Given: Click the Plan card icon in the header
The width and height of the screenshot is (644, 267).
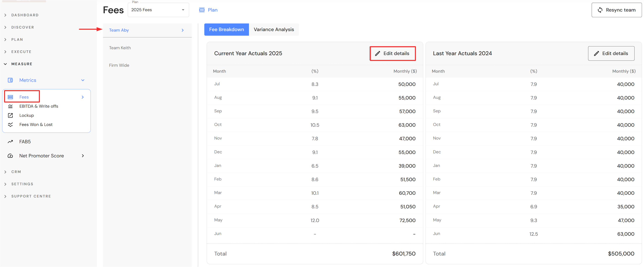Looking at the screenshot, I should [201, 10].
